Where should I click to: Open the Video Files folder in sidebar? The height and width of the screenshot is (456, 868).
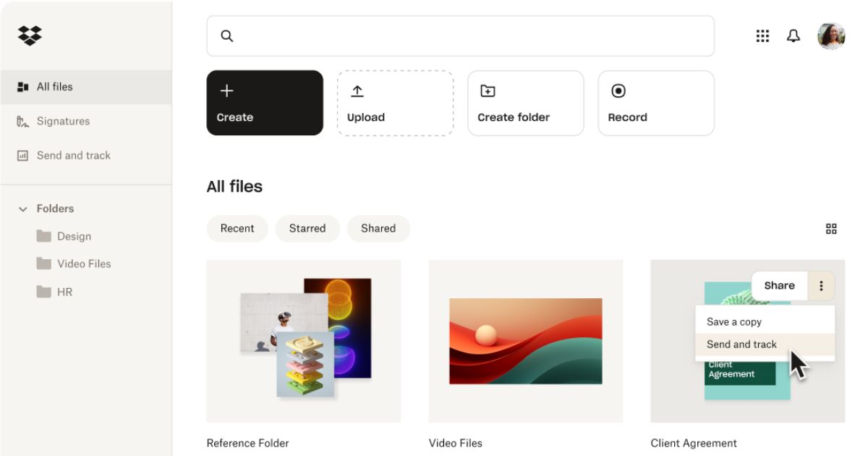(84, 264)
